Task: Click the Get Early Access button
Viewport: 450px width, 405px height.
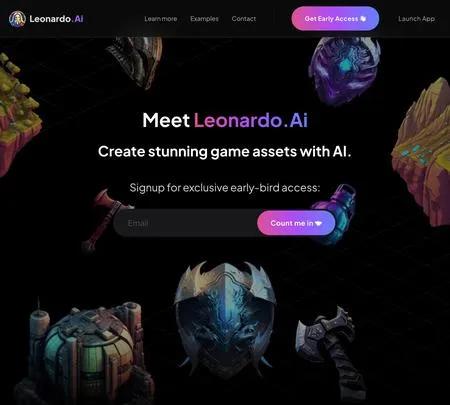Action: point(335,19)
